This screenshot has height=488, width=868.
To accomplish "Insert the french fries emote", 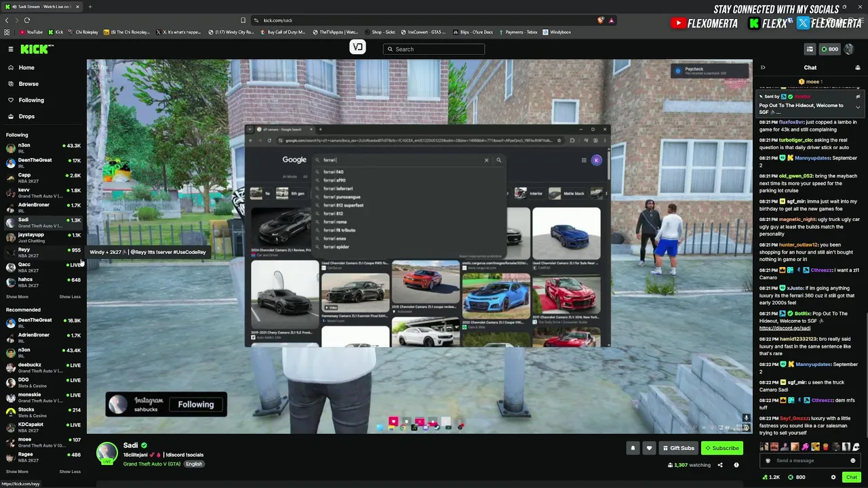I will (826, 447).
